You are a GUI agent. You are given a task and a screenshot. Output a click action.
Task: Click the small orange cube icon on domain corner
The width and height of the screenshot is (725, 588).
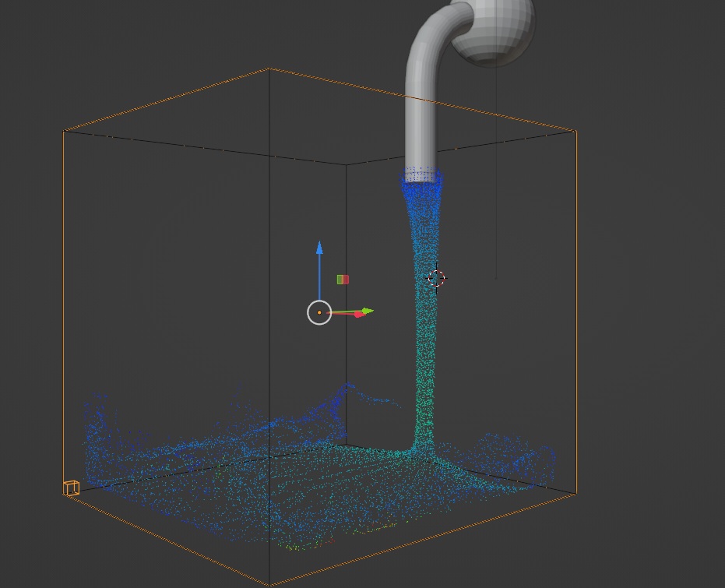pyautogui.click(x=71, y=488)
